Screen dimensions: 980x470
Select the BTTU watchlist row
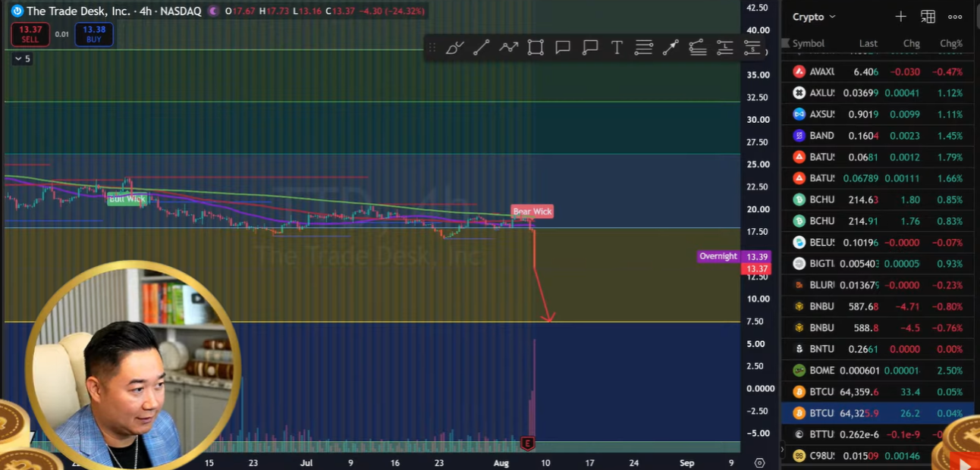[x=878, y=435]
